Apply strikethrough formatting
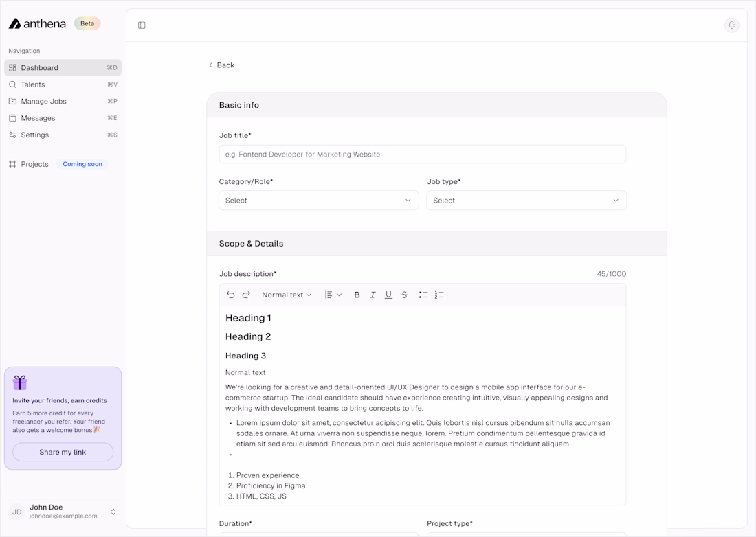Viewport: 756px width, 537px height. tap(405, 295)
